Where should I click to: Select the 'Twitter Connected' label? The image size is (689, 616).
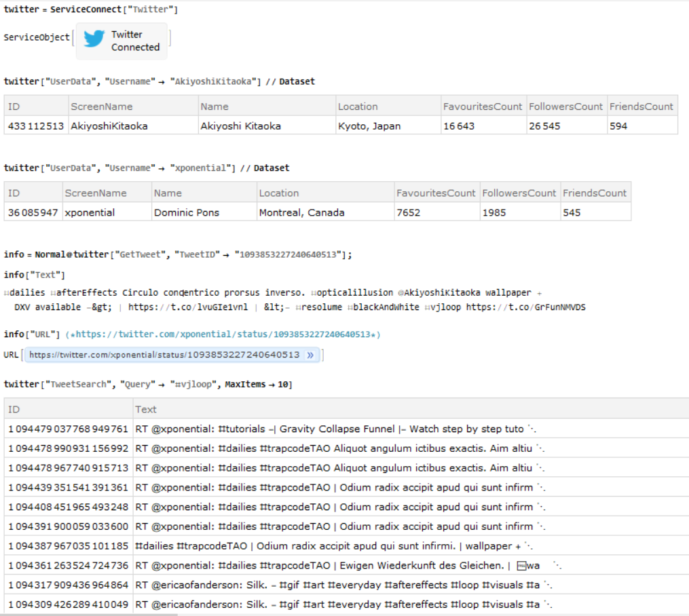click(135, 41)
